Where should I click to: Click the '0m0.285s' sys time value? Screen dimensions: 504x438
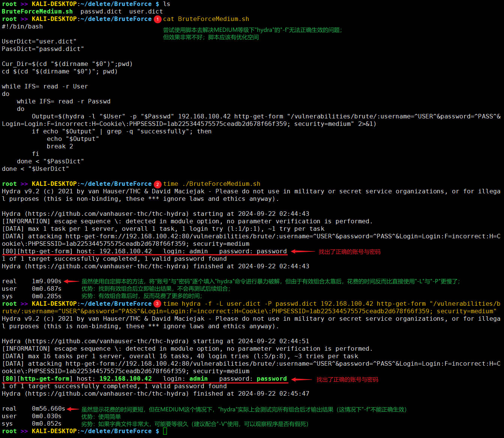click(x=47, y=296)
